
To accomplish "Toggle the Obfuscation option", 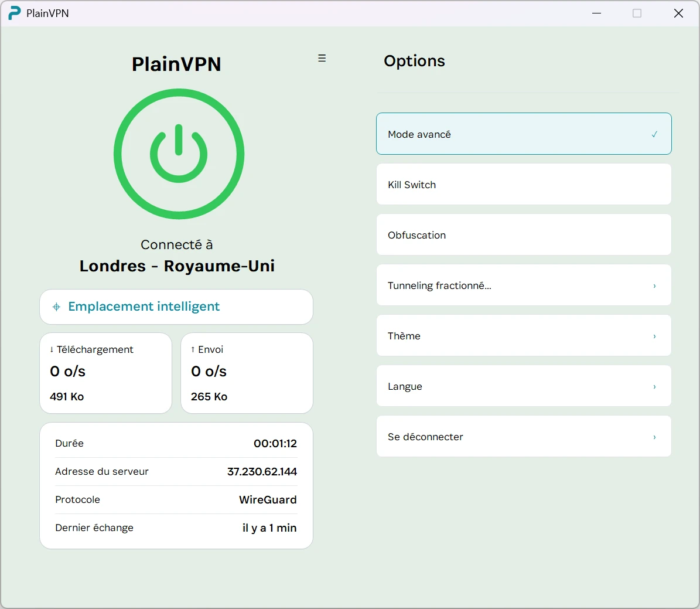I will click(524, 234).
